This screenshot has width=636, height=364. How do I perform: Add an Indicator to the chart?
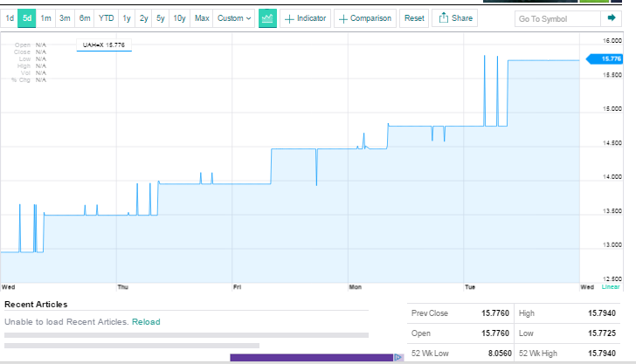[x=306, y=18]
